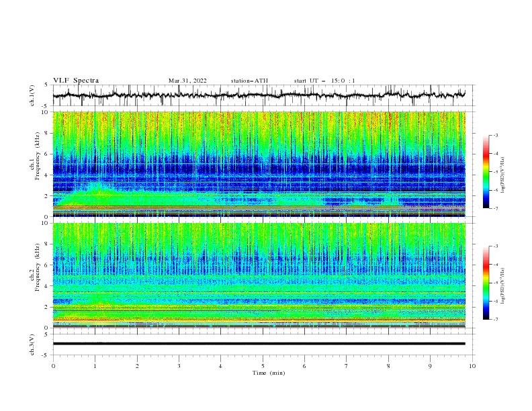Click the ch.3 flat black waveform trace
Screen dimensions: 532x411
pos(259,344)
